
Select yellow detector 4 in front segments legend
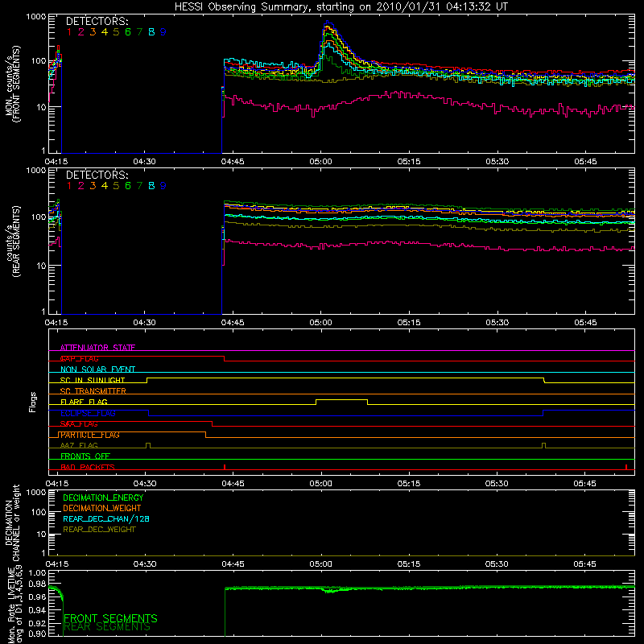tap(105, 32)
